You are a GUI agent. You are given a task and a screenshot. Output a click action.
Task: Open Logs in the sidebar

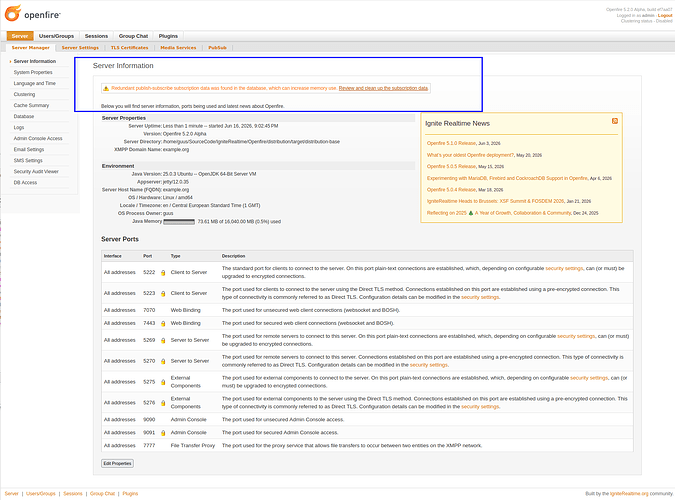pos(19,127)
